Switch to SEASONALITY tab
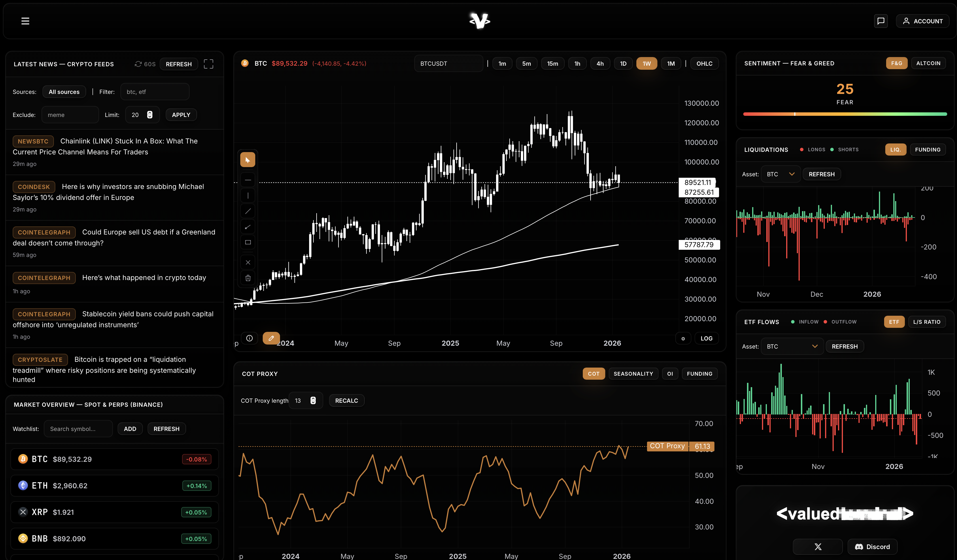Screen dimensions: 957x560 (633, 374)
